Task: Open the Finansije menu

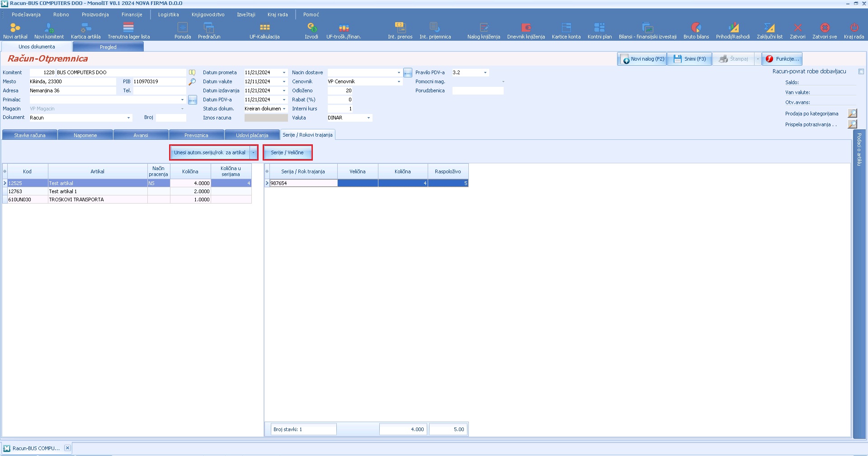Action: (x=132, y=14)
